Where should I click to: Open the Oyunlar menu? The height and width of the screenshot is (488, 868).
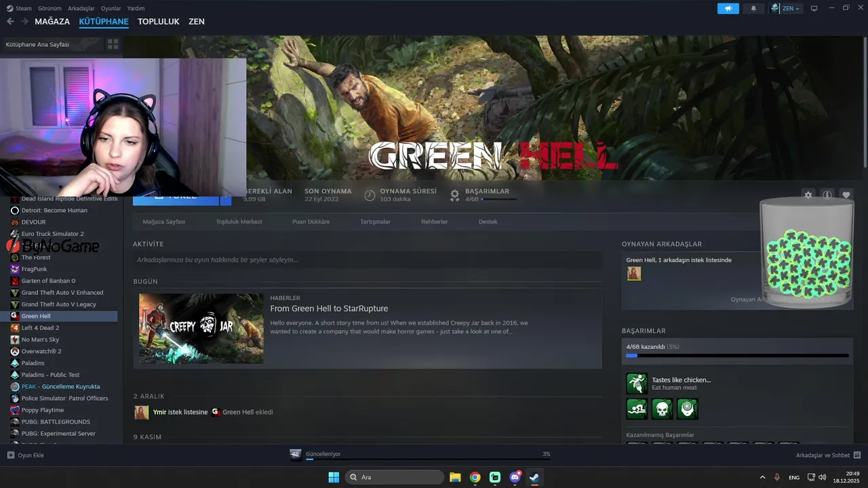111,8
